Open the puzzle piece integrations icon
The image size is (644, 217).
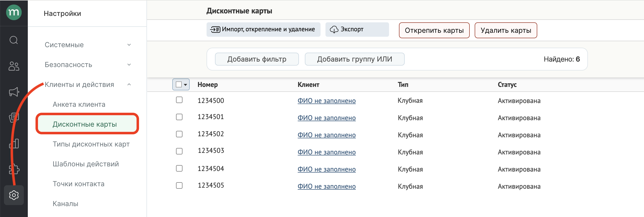click(x=14, y=169)
